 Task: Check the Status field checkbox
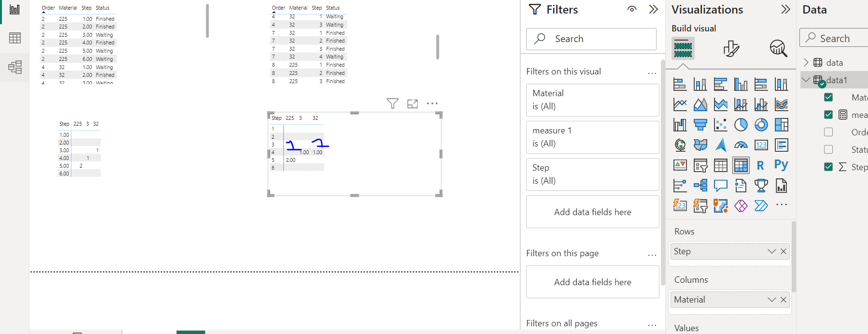point(828,149)
